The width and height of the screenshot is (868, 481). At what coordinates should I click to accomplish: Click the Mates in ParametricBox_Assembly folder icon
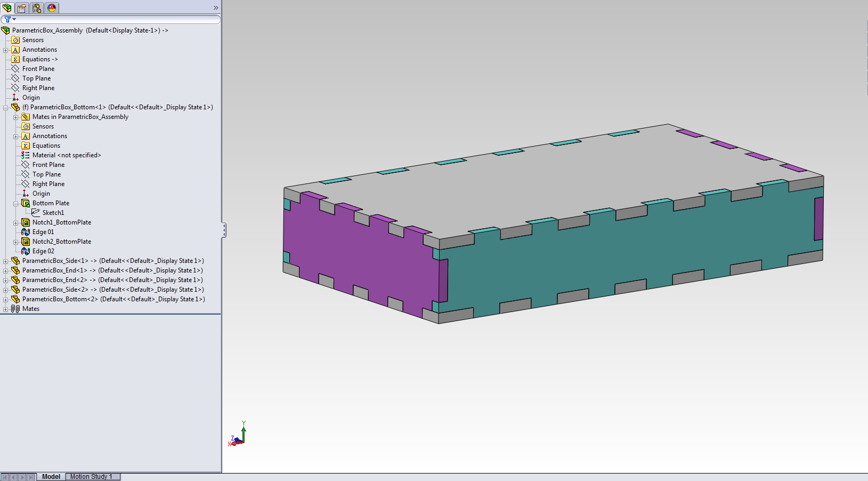point(26,117)
